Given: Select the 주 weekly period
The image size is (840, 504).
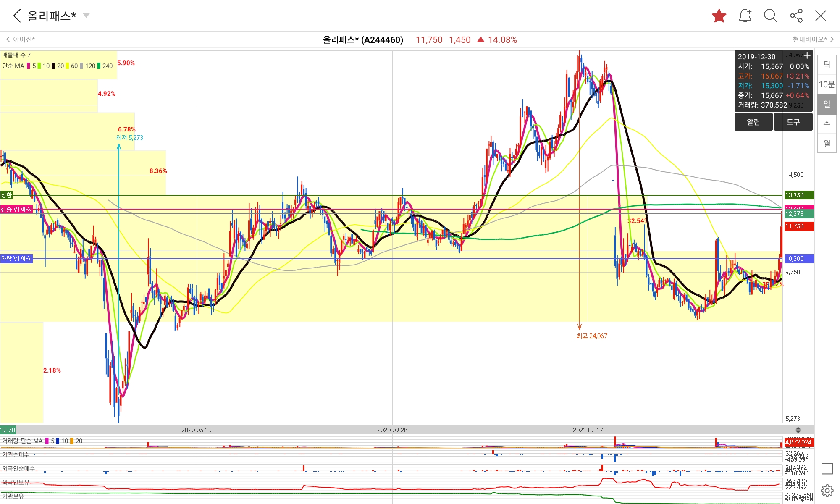Looking at the screenshot, I should (x=827, y=124).
